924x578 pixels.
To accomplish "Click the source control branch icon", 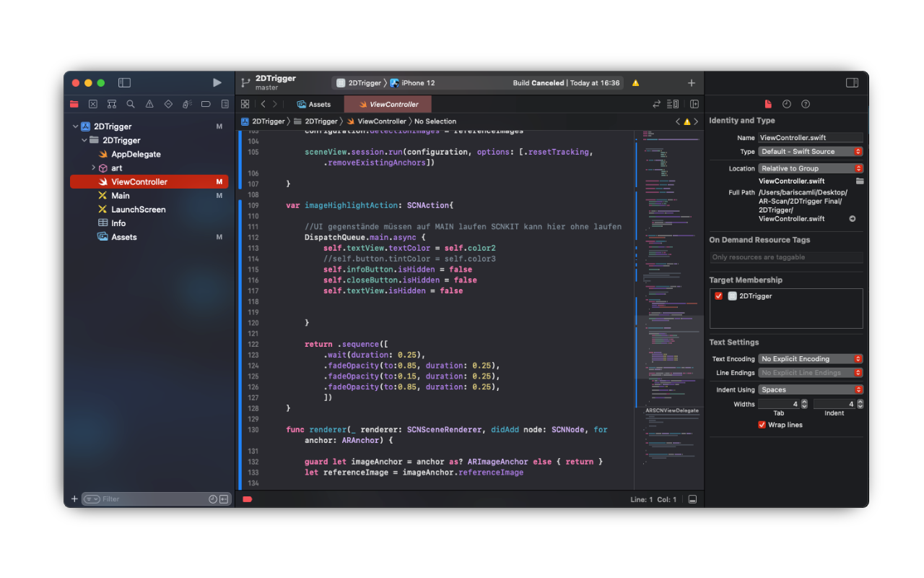I will click(x=245, y=83).
